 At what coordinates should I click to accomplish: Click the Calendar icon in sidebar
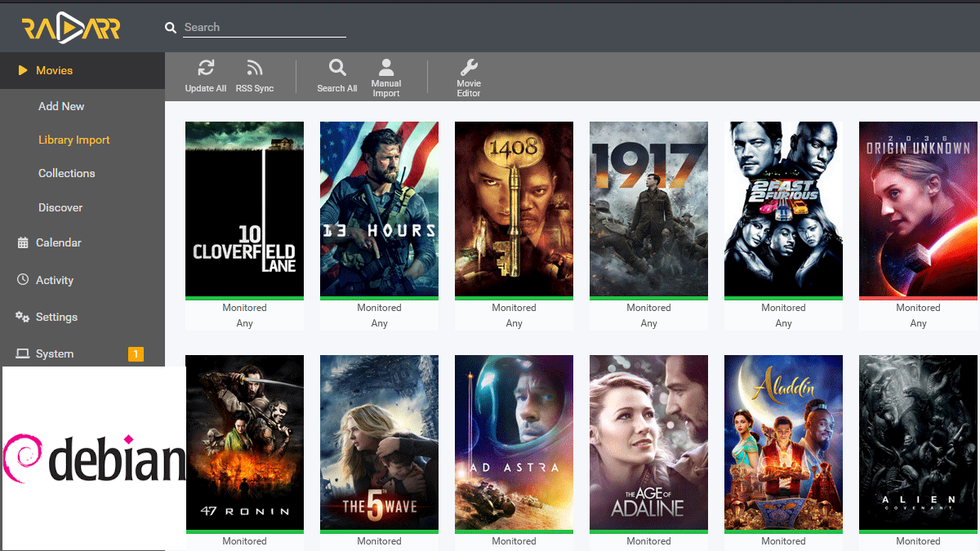23,242
